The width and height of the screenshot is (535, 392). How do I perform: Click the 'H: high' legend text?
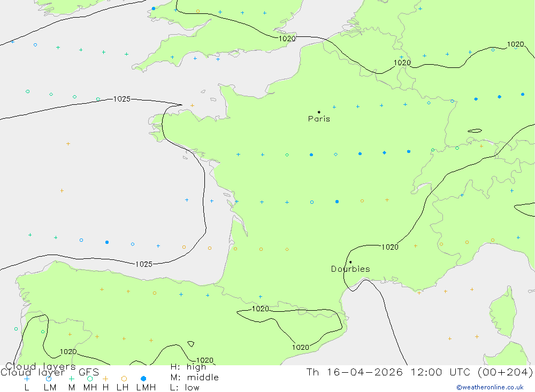(188, 367)
